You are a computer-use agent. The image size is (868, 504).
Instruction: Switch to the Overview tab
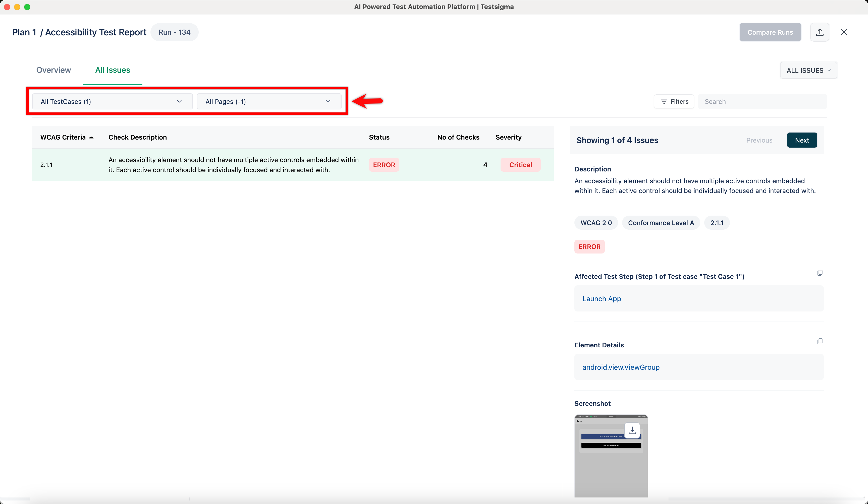53,70
